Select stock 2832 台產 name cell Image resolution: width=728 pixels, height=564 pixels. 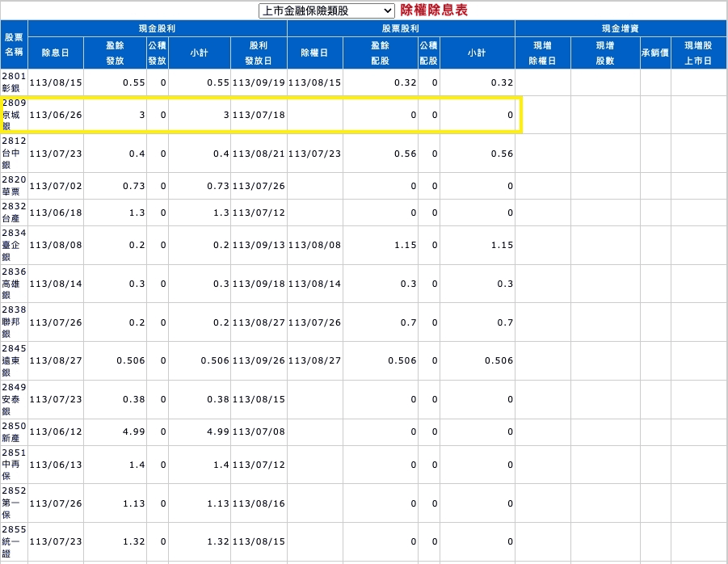pos(14,213)
